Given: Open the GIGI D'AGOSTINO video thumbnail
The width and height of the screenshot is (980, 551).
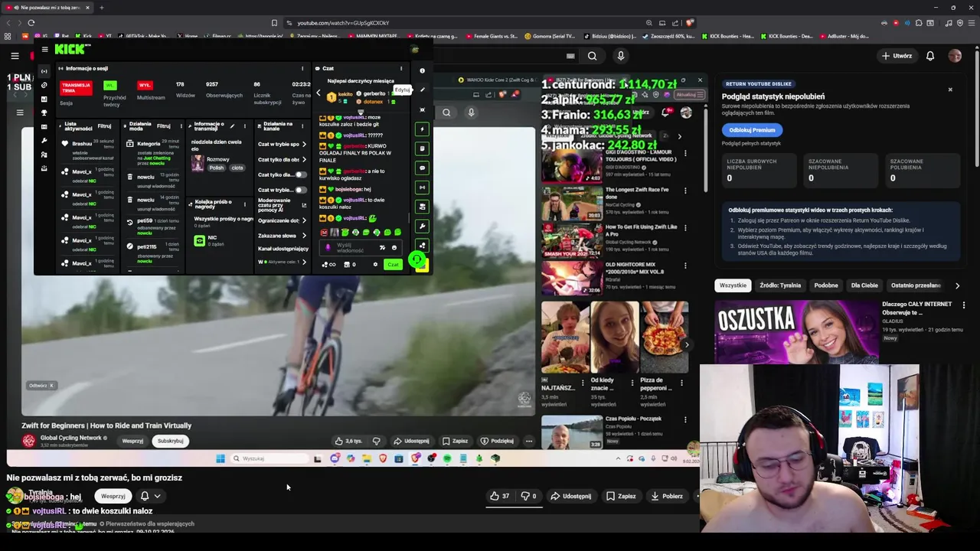Looking at the screenshot, I should tap(572, 165).
